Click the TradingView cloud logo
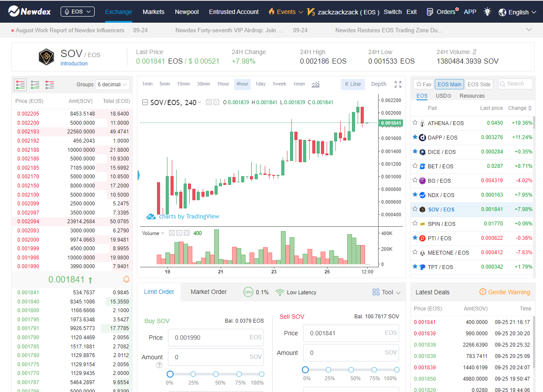Image resolution: width=543 pixels, height=392 pixels. pos(151,217)
